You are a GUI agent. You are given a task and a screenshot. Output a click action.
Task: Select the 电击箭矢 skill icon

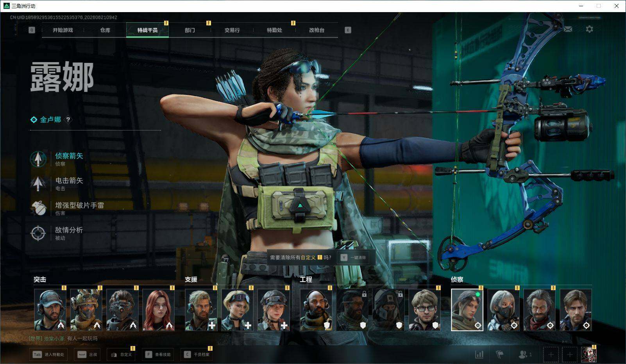[38, 184]
